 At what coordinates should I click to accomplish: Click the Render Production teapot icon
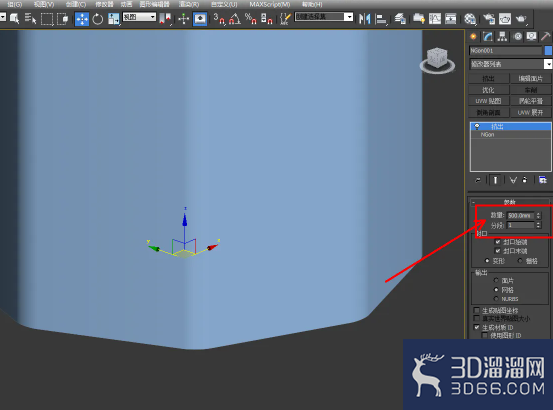521,19
